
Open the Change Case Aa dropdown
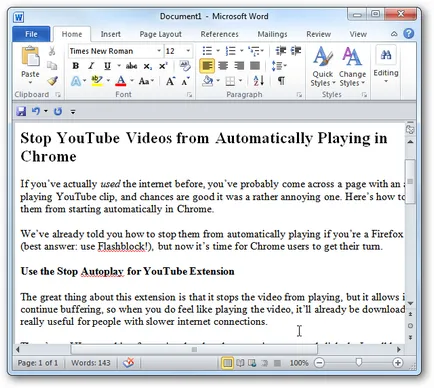coord(146,81)
